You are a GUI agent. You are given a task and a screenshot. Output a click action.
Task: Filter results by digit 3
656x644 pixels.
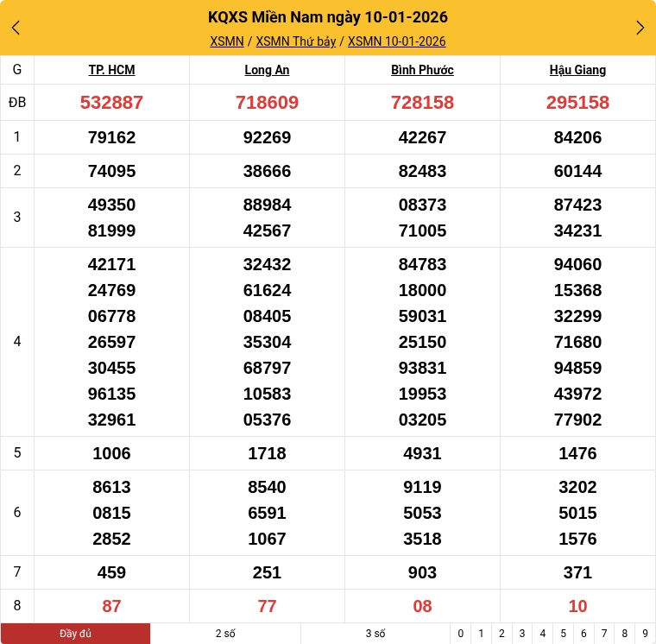522,634
